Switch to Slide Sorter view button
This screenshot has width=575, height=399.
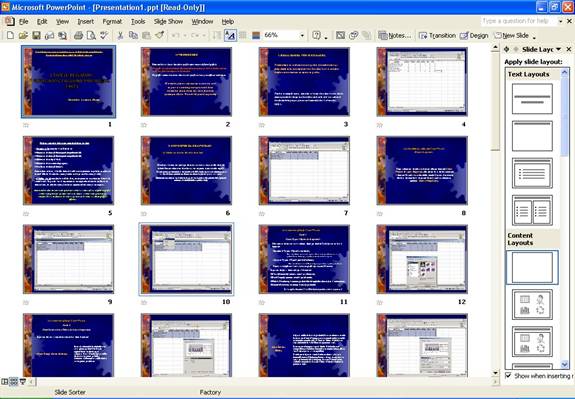pos(13,382)
